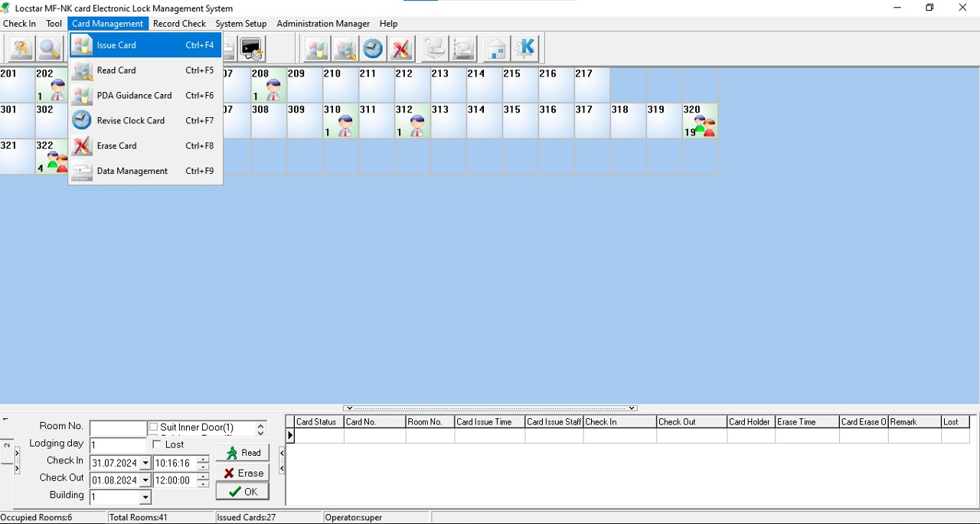The image size is (980, 524).
Task: Click the Revise Clock toolbar icon
Action: click(x=373, y=49)
